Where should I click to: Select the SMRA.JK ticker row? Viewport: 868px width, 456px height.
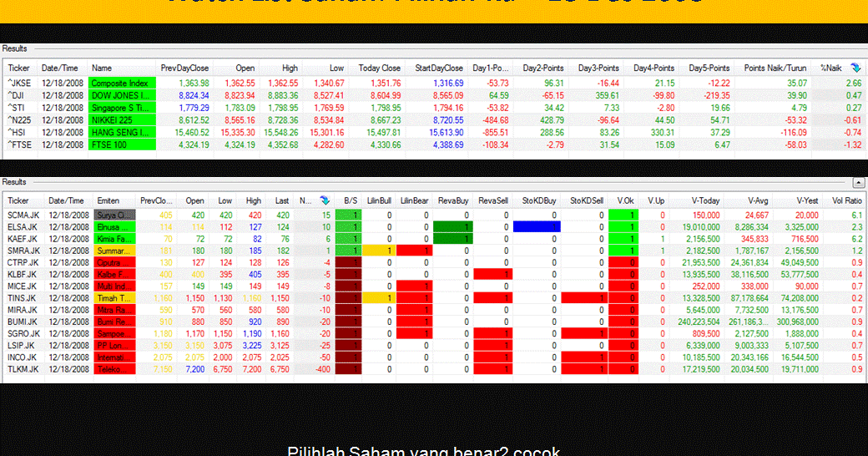(x=435, y=251)
